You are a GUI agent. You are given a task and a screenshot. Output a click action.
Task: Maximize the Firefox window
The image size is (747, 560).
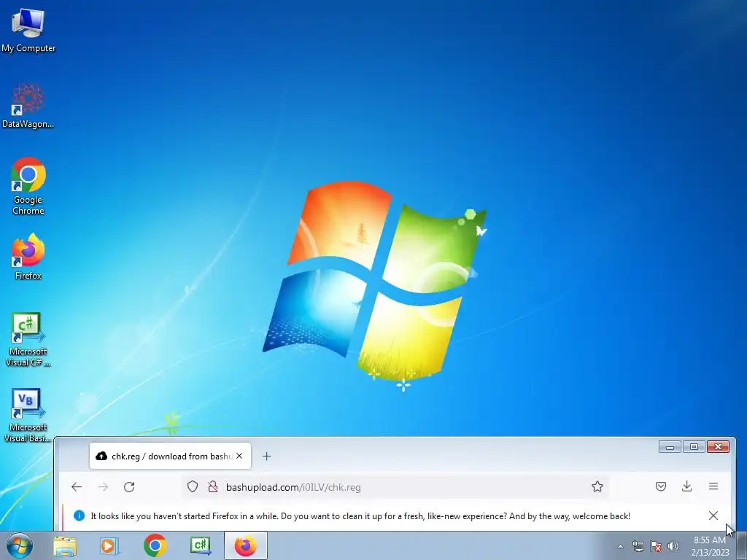694,447
